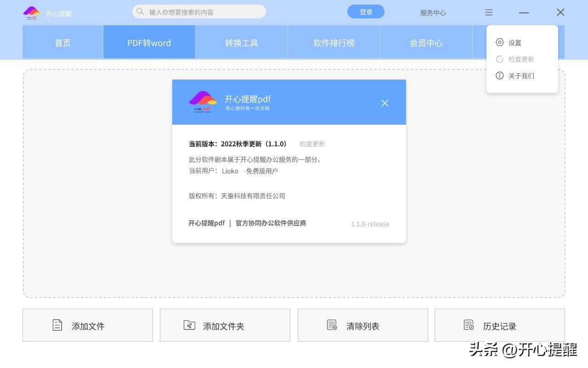This screenshot has width=588, height=368.
Task: Click the gear icon beside 设置
Action: [500, 42]
